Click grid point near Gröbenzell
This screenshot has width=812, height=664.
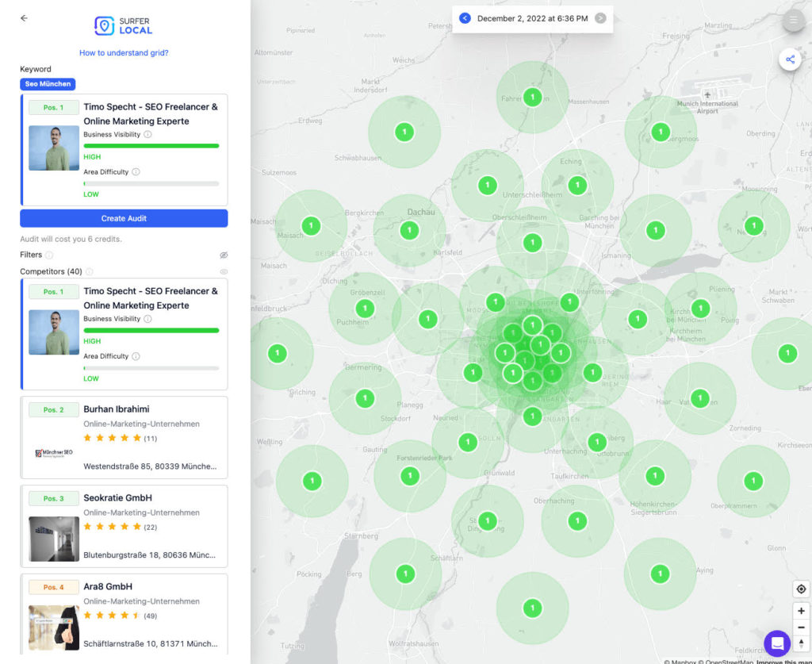click(365, 309)
